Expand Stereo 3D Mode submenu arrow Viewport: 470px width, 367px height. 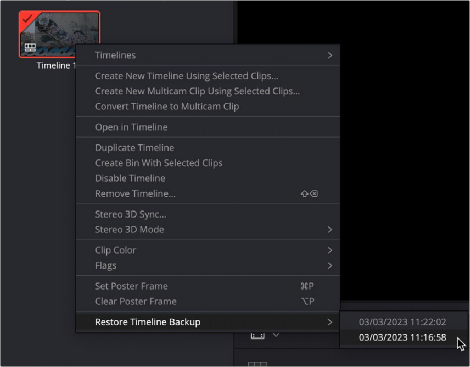tap(330, 230)
